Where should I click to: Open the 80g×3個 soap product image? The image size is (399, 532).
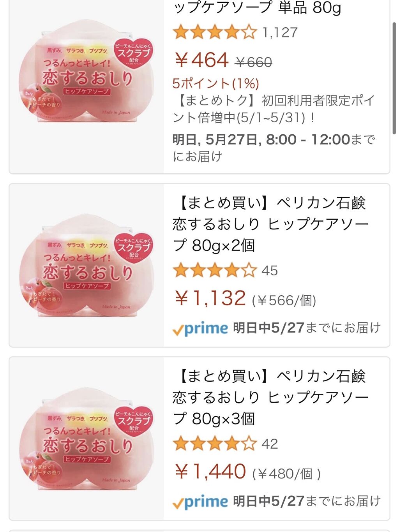click(x=87, y=439)
